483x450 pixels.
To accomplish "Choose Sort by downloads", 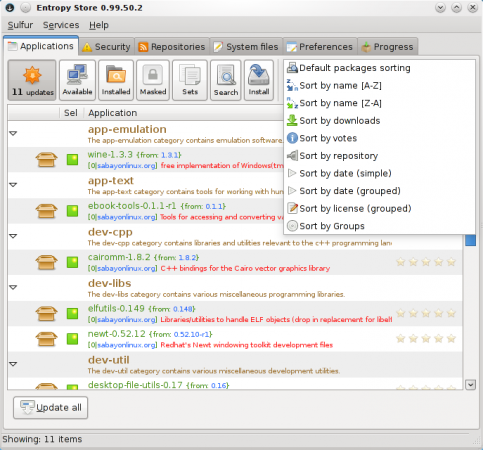I will click(x=379, y=121).
